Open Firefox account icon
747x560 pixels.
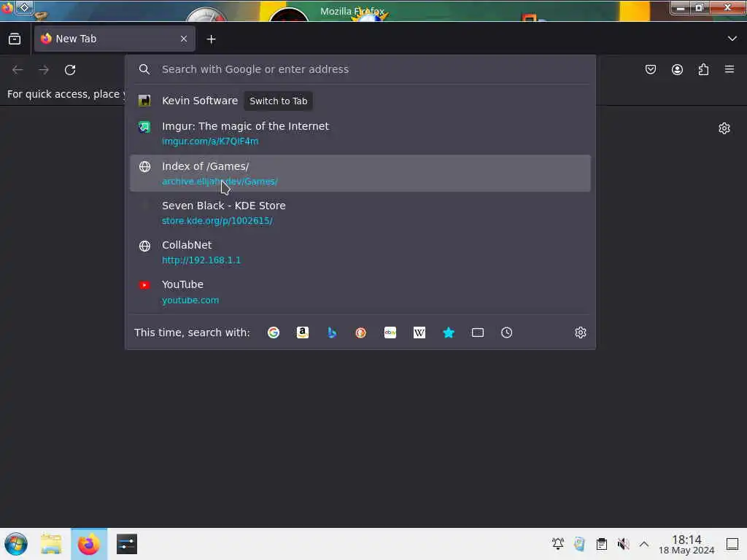pos(677,69)
